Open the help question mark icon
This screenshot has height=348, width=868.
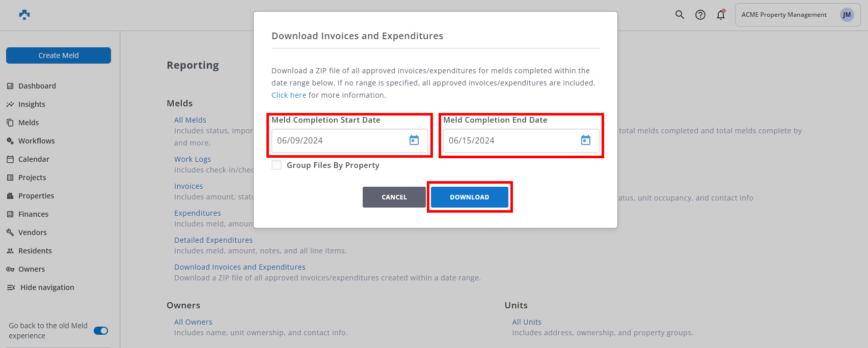700,15
